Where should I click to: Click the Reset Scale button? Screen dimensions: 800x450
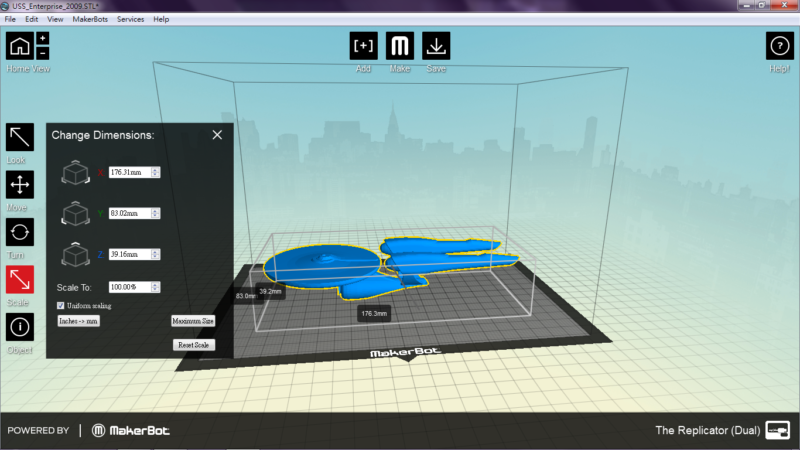[x=194, y=345]
